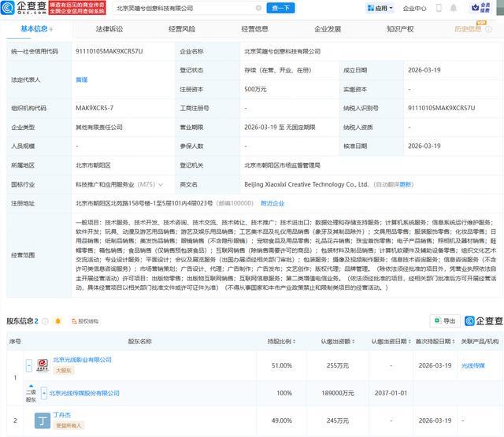Click the 受益所有人 tag
Screen dimensions: 504x437
(x=69, y=425)
